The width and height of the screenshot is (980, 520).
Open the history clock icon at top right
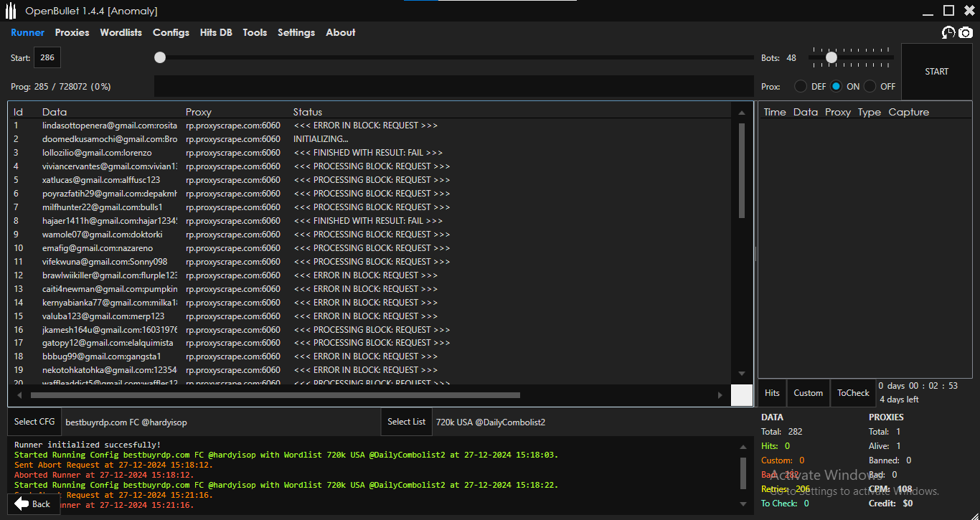[948, 32]
